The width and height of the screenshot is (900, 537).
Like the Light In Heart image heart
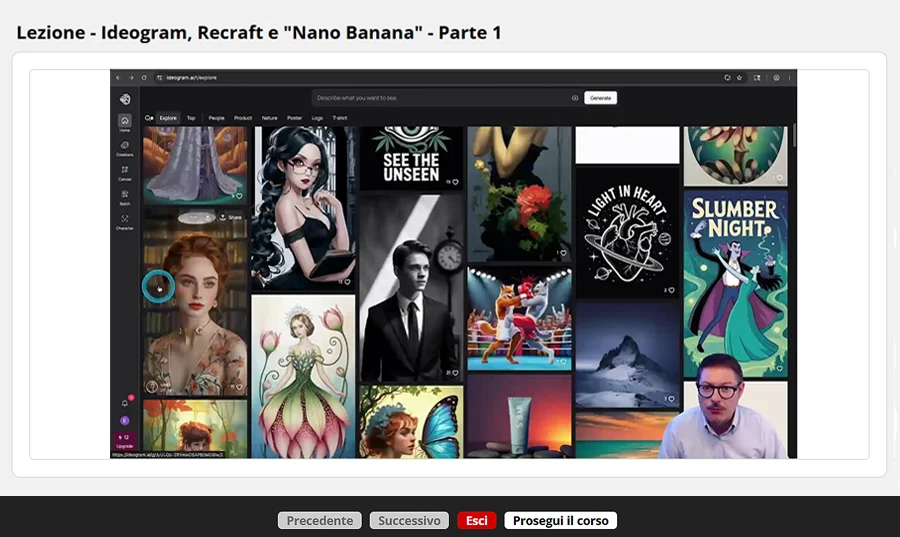(671, 290)
